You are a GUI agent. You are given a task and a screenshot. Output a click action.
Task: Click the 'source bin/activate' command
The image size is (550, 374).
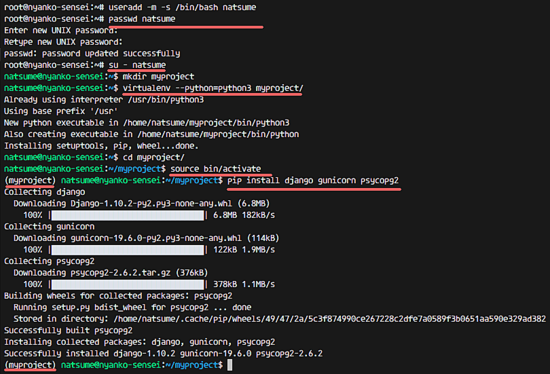[x=215, y=169]
